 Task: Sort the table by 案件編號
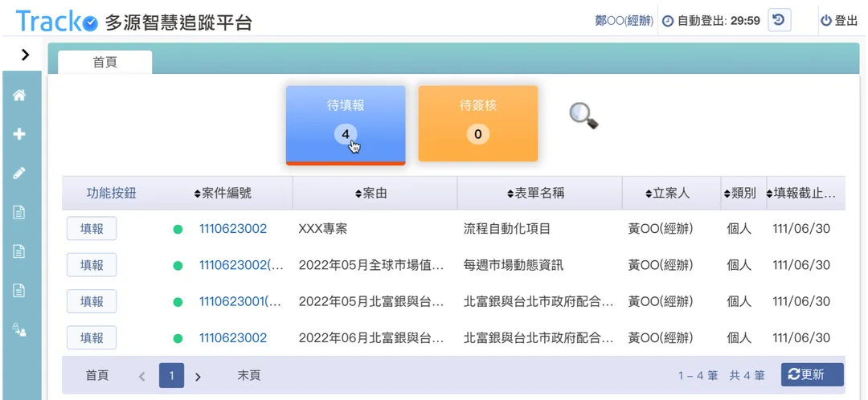click(223, 193)
